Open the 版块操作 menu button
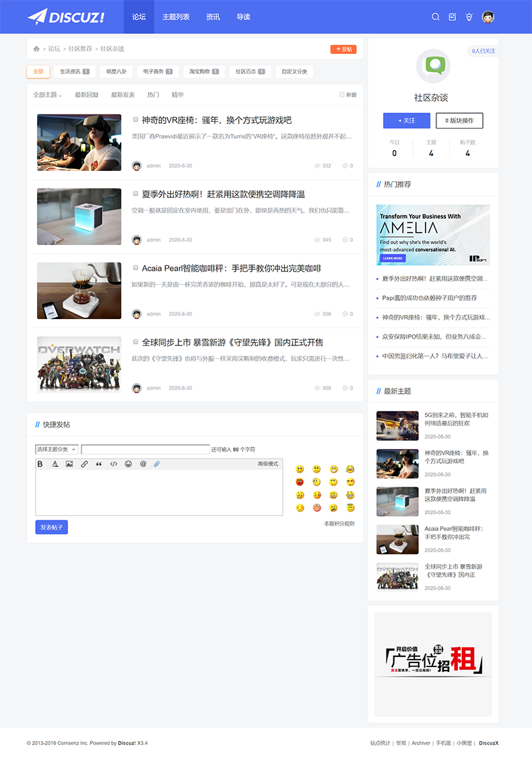Screen dimensions: 532x758 459,120
